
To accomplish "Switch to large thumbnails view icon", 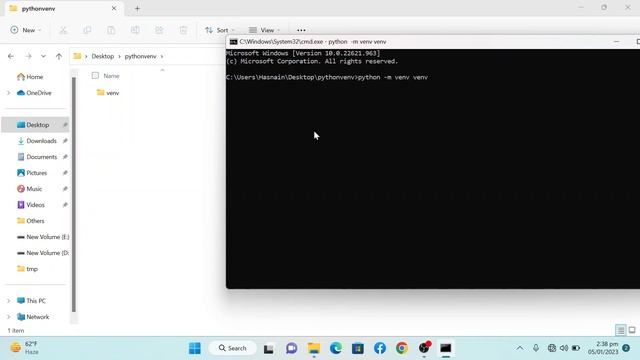I will pos(632,330).
